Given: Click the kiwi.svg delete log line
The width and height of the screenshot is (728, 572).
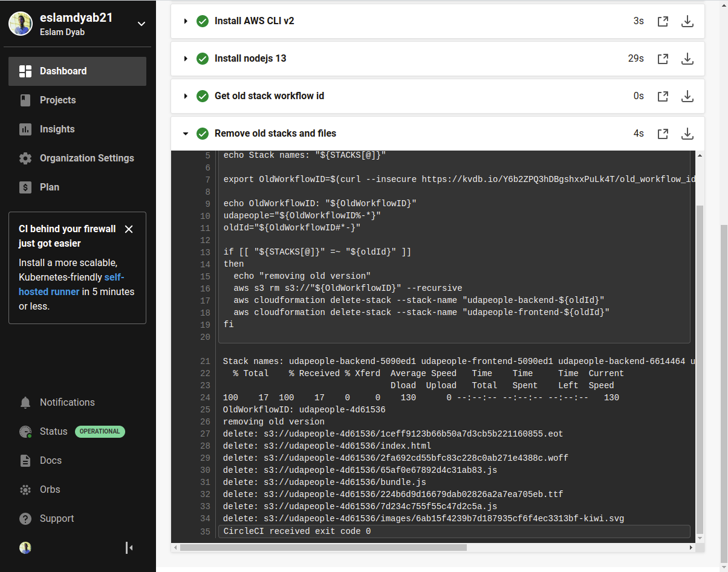Looking at the screenshot, I should click(x=423, y=519).
